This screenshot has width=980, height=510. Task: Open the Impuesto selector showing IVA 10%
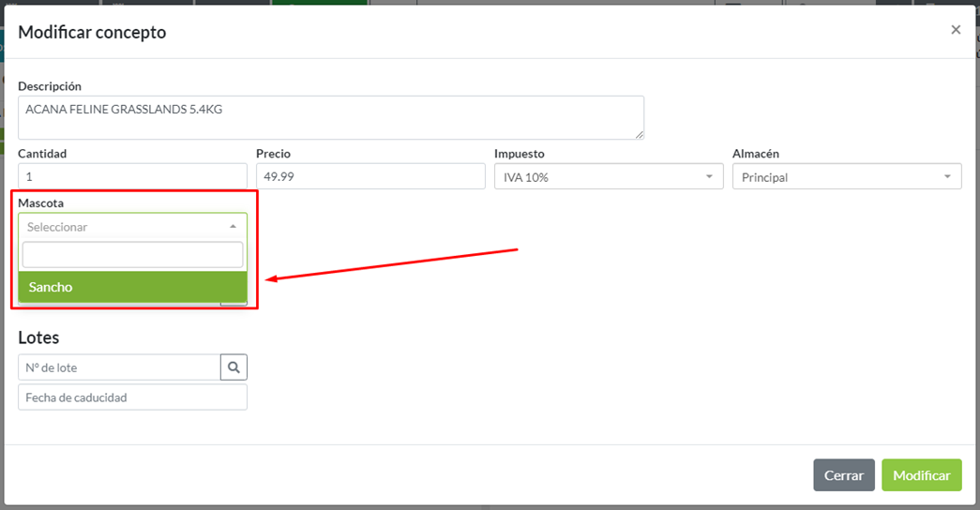point(600,177)
